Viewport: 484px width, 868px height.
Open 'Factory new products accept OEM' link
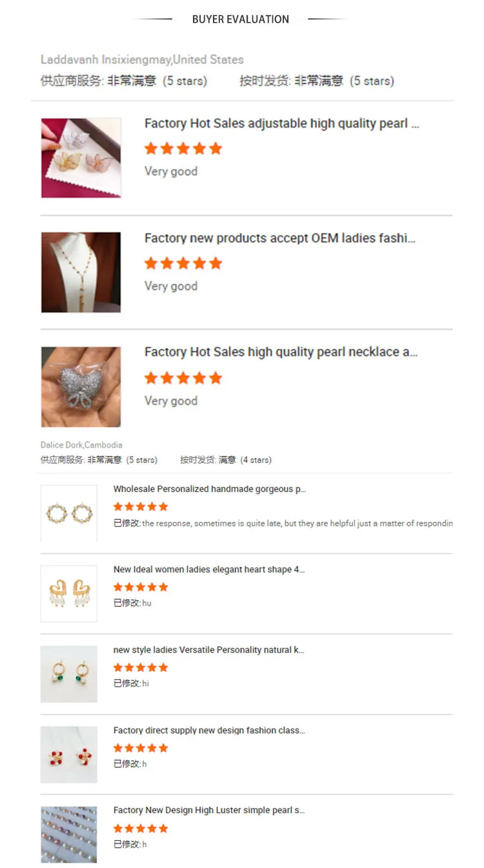tap(279, 238)
